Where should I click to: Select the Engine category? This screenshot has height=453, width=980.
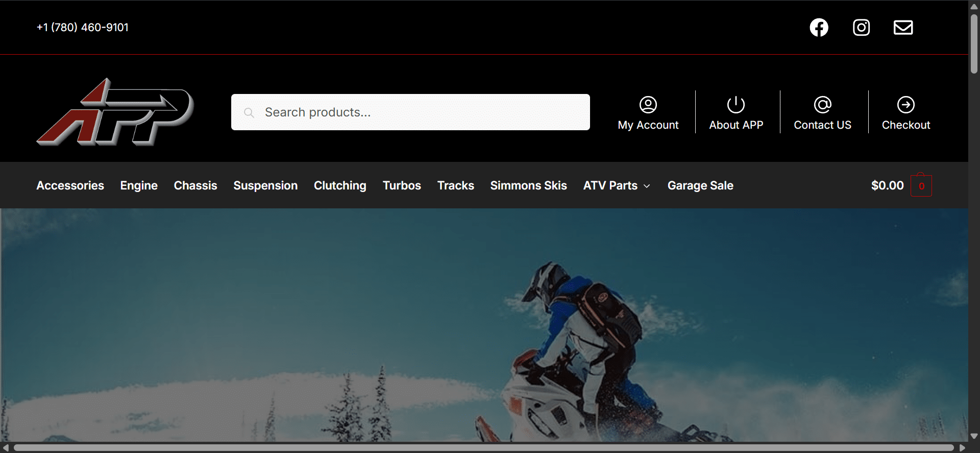tap(139, 185)
